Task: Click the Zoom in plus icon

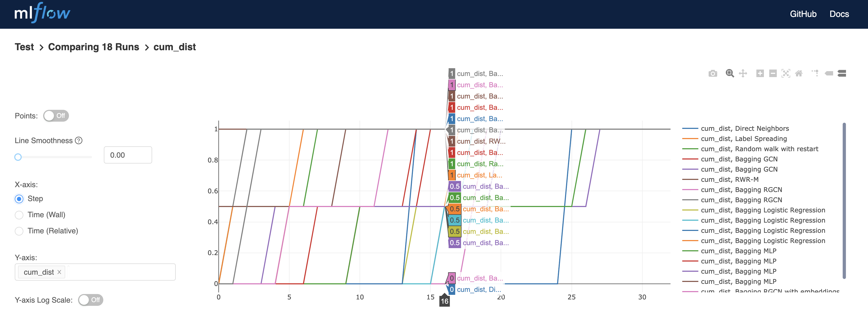Action: (760, 74)
